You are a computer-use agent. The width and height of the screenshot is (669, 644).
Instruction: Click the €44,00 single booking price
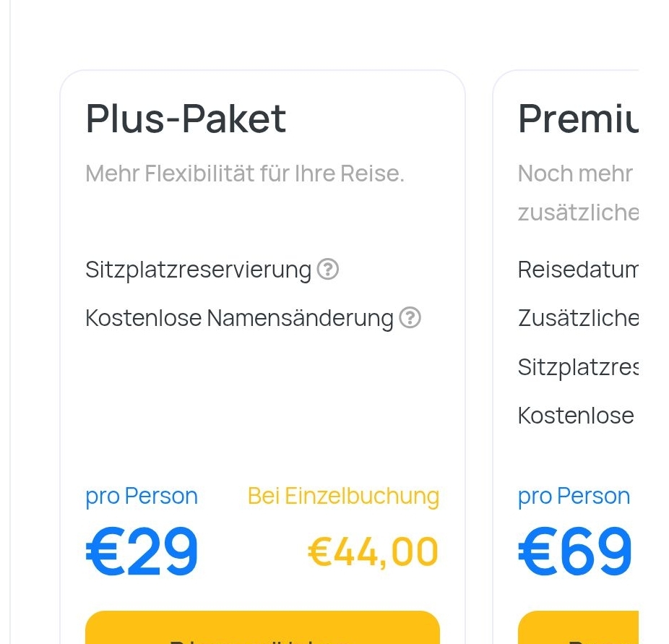[x=373, y=552]
